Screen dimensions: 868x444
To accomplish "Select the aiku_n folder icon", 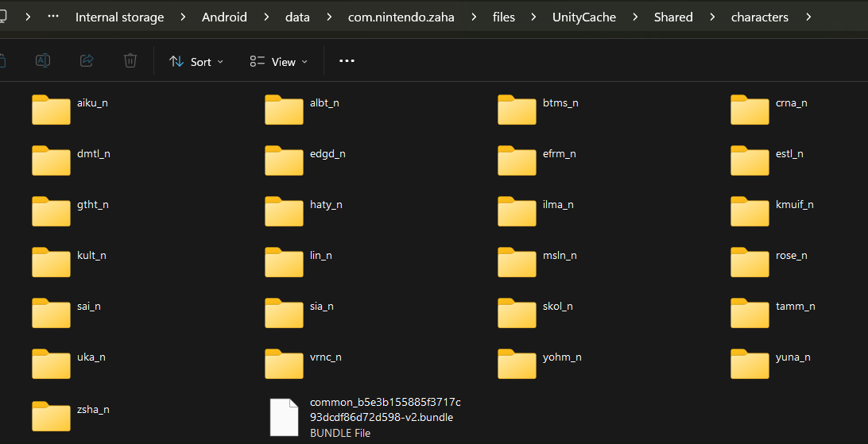I will pos(51,110).
